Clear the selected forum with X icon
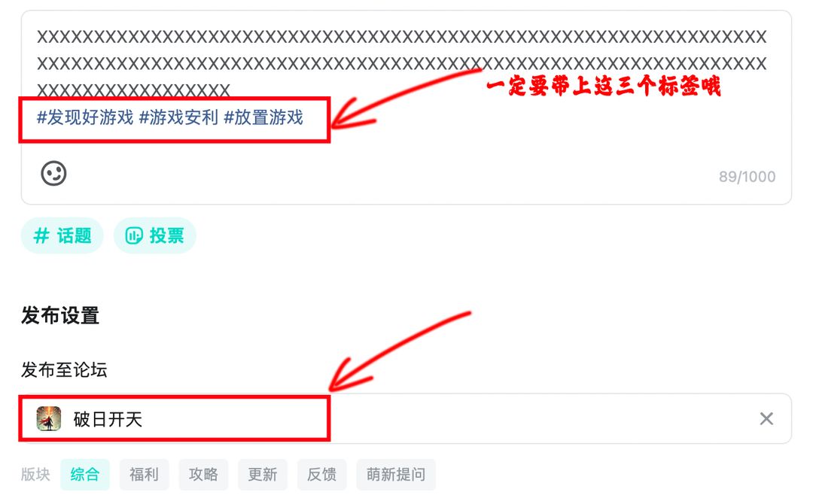The height and width of the screenshot is (504, 813). (x=766, y=418)
